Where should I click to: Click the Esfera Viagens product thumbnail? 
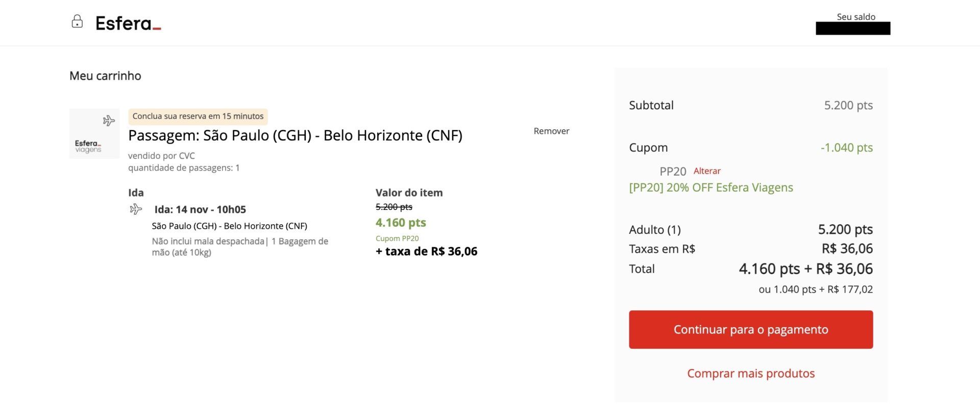[x=94, y=133]
